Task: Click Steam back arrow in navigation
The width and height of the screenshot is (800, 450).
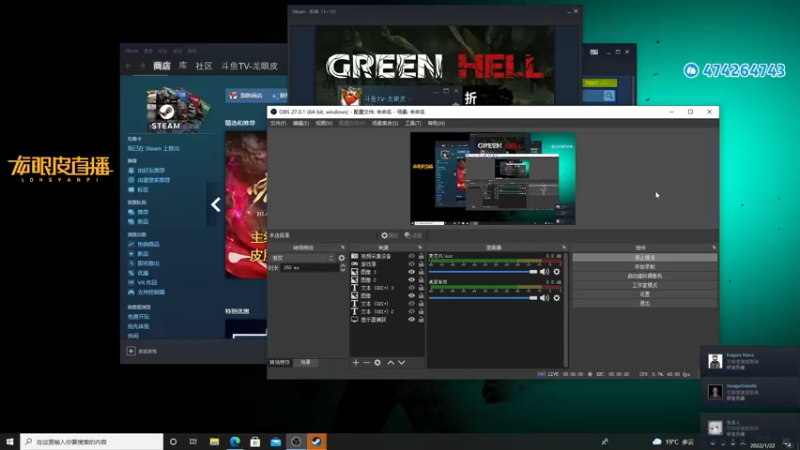Action: pyautogui.click(x=129, y=66)
